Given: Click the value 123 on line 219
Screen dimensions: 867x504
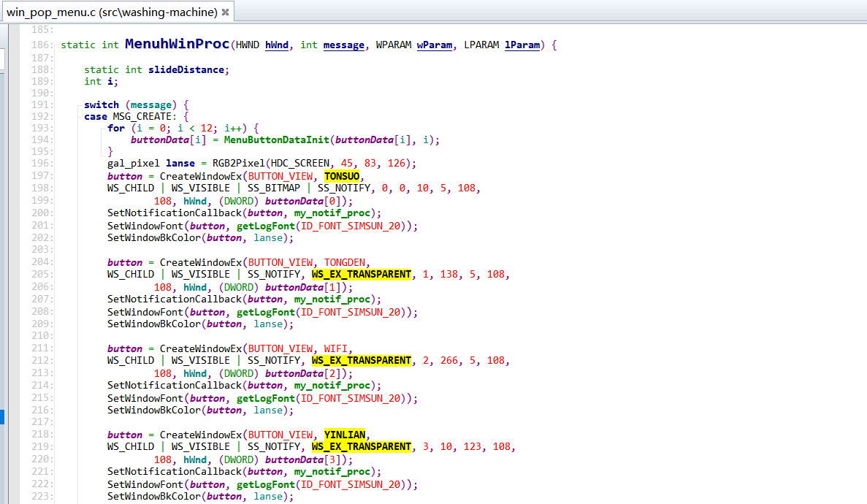Looking at the screenshot, I should (x=472, y=447).
